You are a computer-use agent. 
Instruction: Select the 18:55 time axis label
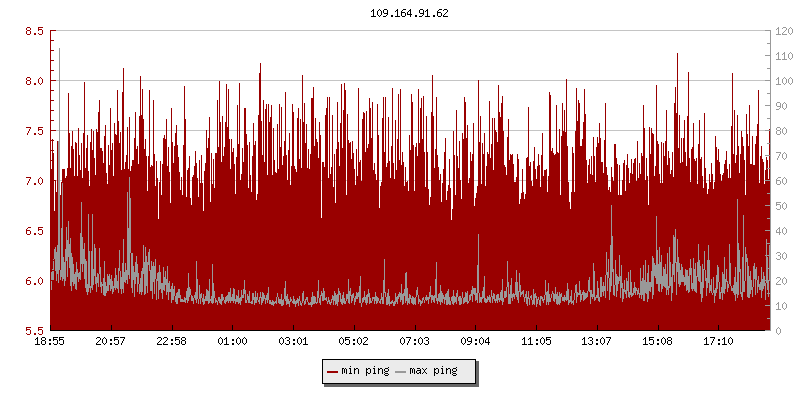click(51, 342)
